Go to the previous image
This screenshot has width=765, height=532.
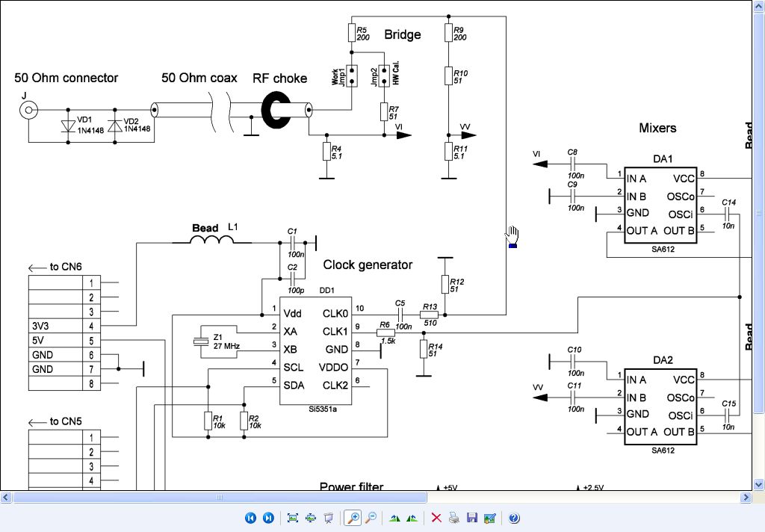[251, 518]
